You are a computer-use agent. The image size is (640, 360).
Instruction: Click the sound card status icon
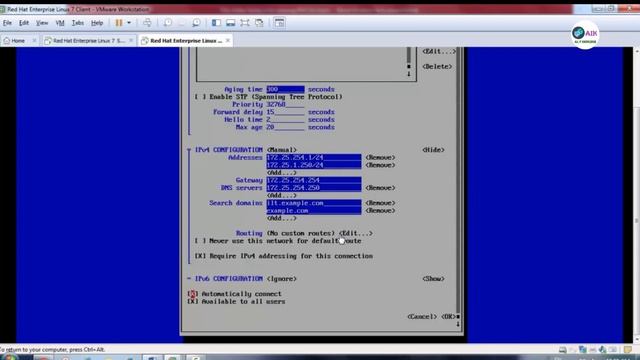pos(602,350)
